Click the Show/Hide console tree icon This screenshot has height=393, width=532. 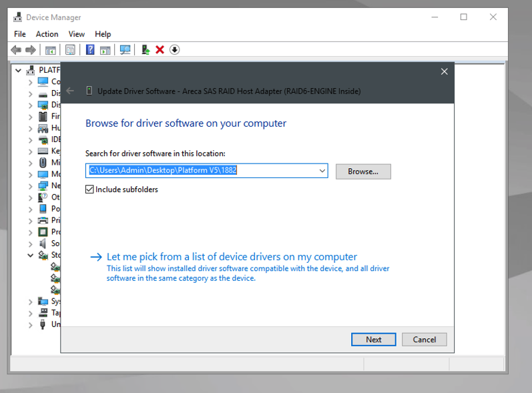[50, 50]
